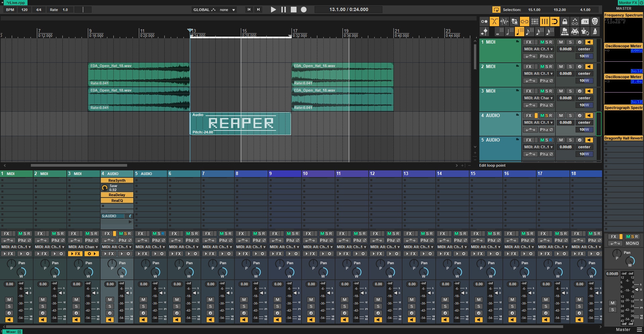
Task: Set grid to sixteenth note
Action: point(540,32)
